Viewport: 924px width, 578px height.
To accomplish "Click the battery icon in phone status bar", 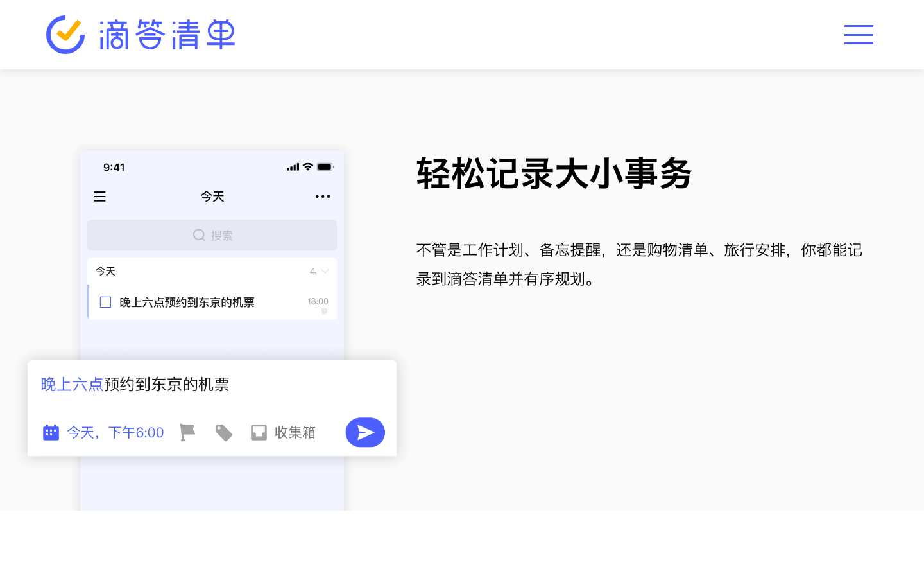I will (325, 167).
